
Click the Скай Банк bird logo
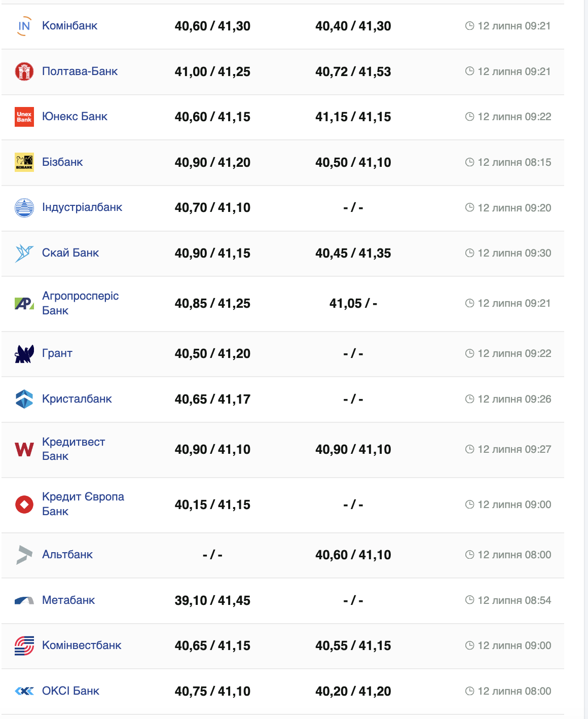point(24,253)
